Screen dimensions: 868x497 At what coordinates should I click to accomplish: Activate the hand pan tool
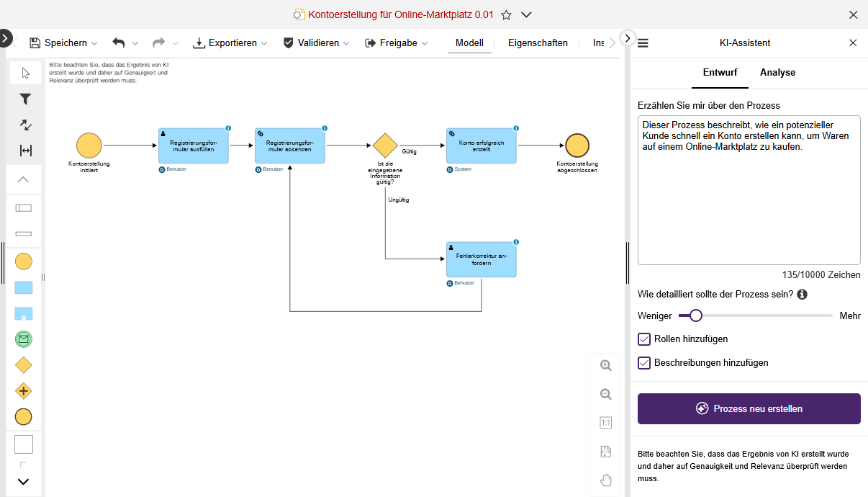pos(605,480)
